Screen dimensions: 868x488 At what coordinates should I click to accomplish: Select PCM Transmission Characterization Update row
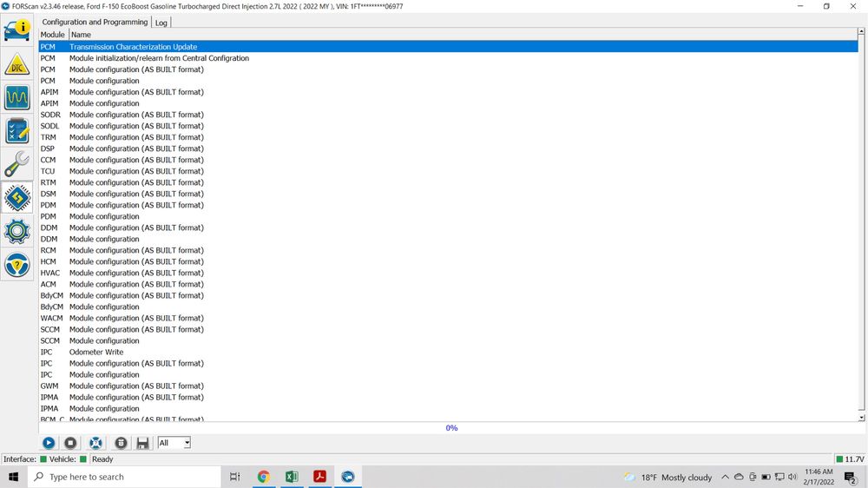(449, 47)
